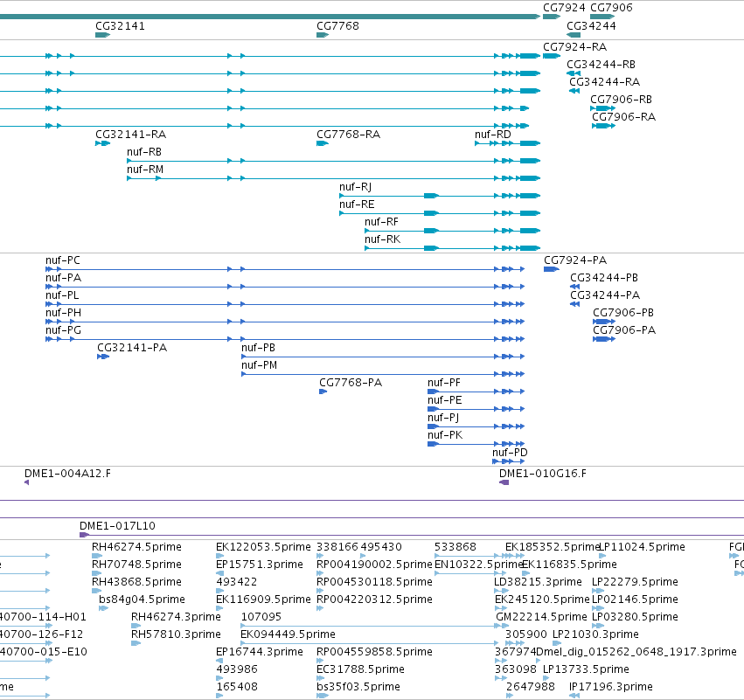Open transcript CG7924-RA
The width and height of the screenshot is (744, 700).
coord(574,47)
